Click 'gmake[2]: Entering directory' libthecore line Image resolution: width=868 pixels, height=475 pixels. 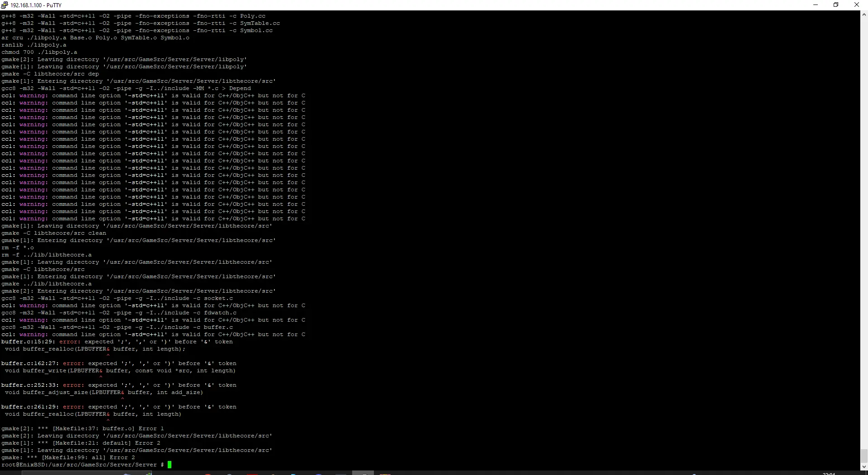(139, 291)
